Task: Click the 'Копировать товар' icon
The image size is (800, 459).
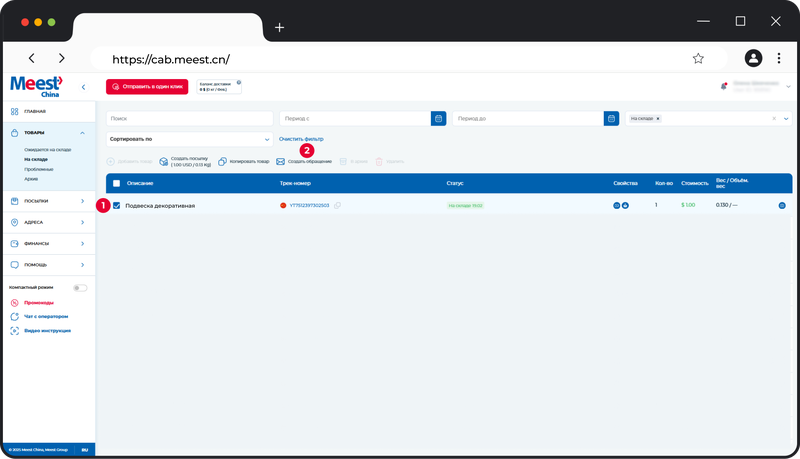Action: tap(222, 161)
